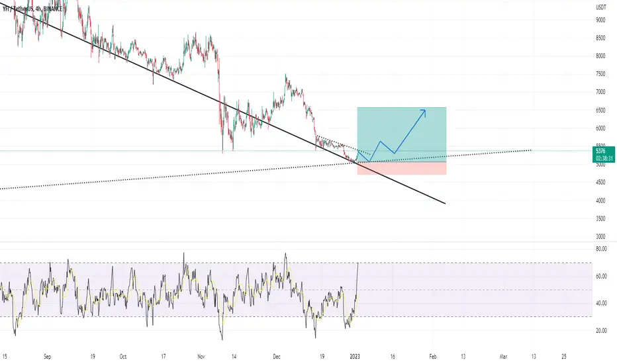Click the 3500 price axis label
Viewport: 617px width, 364px height.
tap(600, 219)
